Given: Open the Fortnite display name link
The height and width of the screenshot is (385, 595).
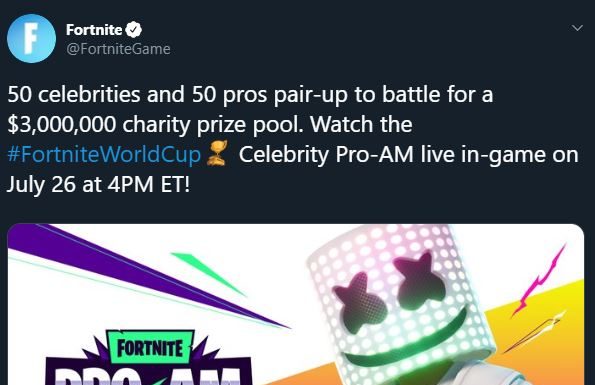Looking at the screenshot, I should point(94,30).
